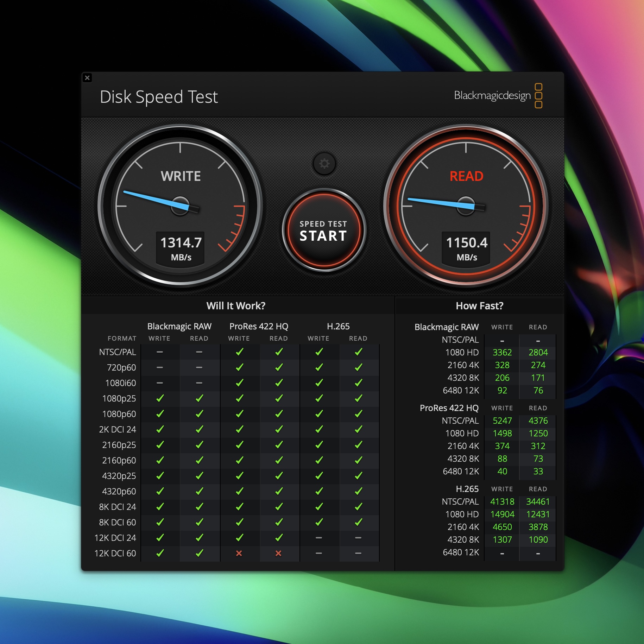Screen dimensions: 644x644
Task: Select the 1314.7 MB/s write speed readout
Action: click(x=181, y=249)
